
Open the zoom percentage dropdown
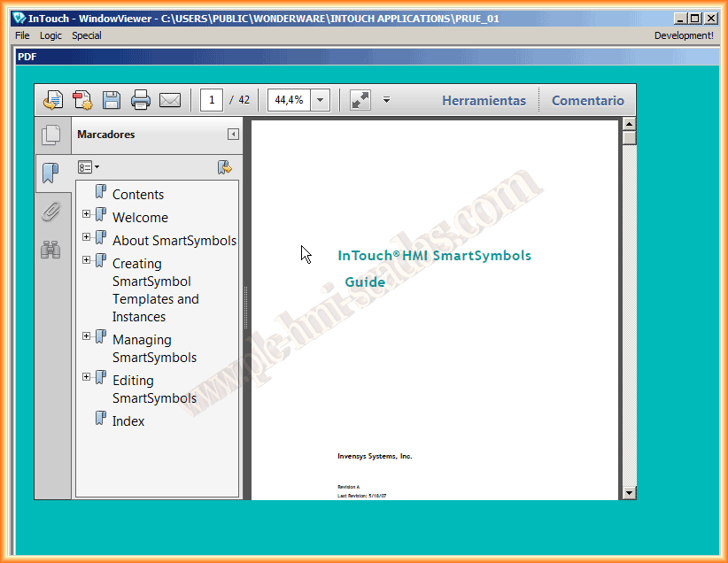click(x=321, y=100)
